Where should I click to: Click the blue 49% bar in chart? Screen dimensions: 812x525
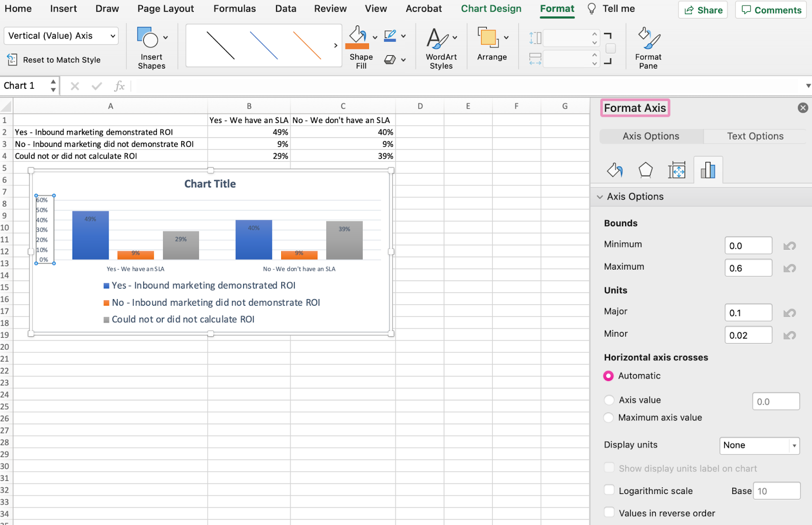tap(90, 236)
